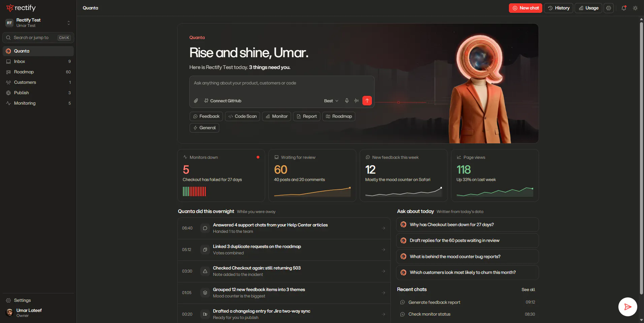Select the Feedback chip
The height and width of the screenshot is (323, 644).
(x=206, y=116)
